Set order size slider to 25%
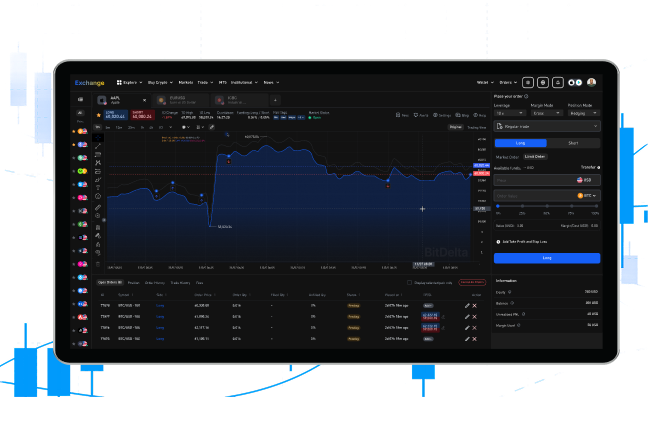648x446 pixels. coord(522,206)
